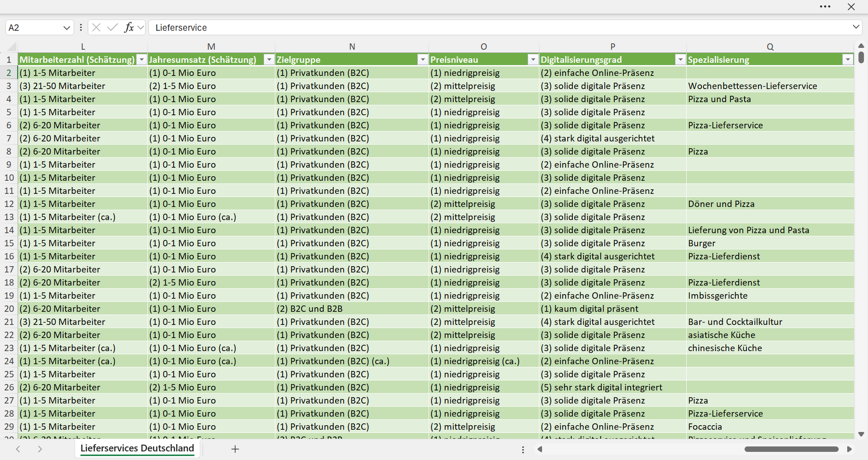Cancel the formula bar entry
This screenshot has width=868, height=460.
[96, 27]
